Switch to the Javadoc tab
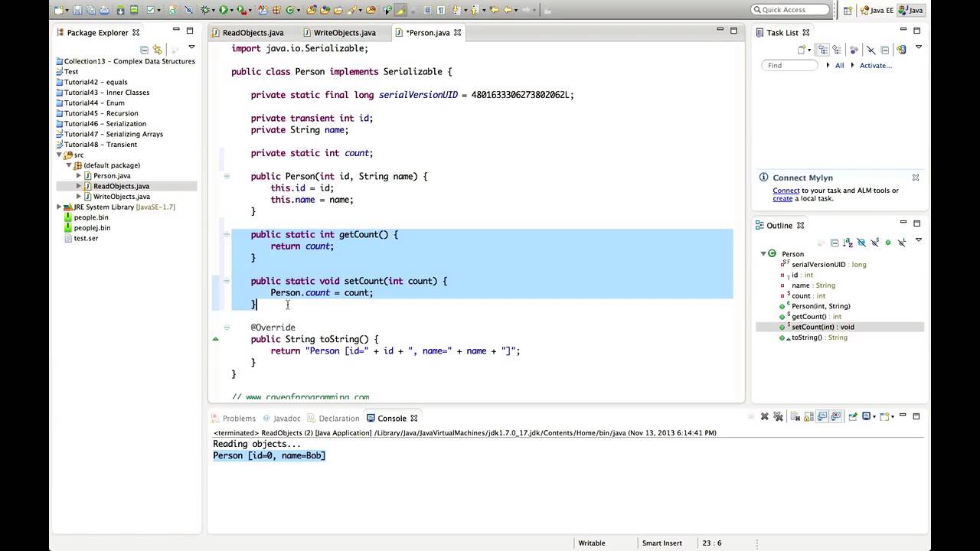This screenshot has width=980, height=551. coord(282,419)
